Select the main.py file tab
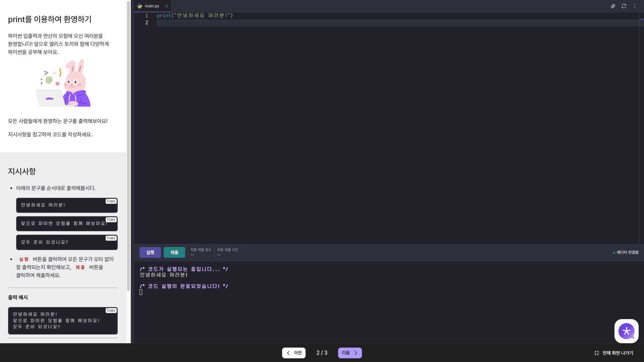This screenshot has height=362, width=644. (152, 6)
